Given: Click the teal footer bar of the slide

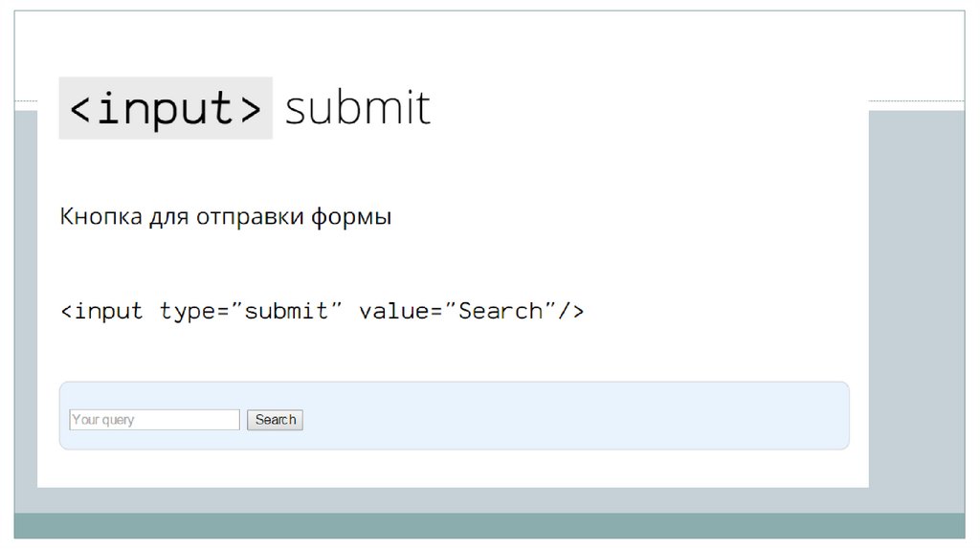Looking at the screenshot, I should point(489,525).
